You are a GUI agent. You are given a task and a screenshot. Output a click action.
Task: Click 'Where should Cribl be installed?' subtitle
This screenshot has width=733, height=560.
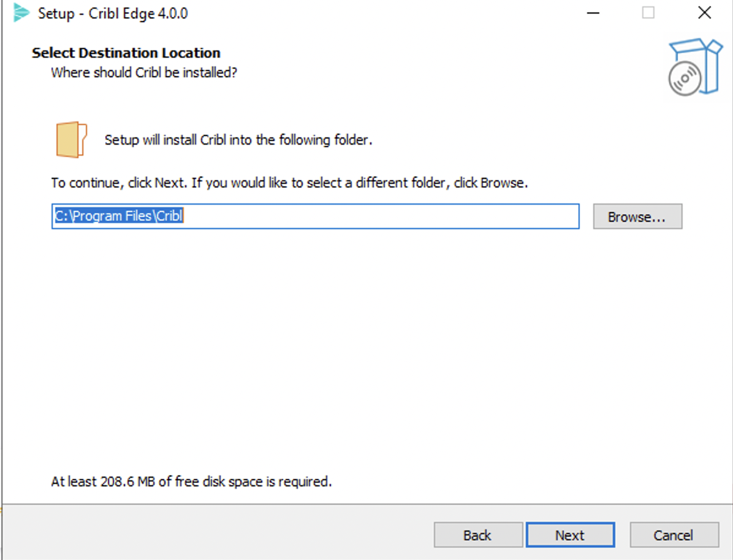[x=144, y=72]
